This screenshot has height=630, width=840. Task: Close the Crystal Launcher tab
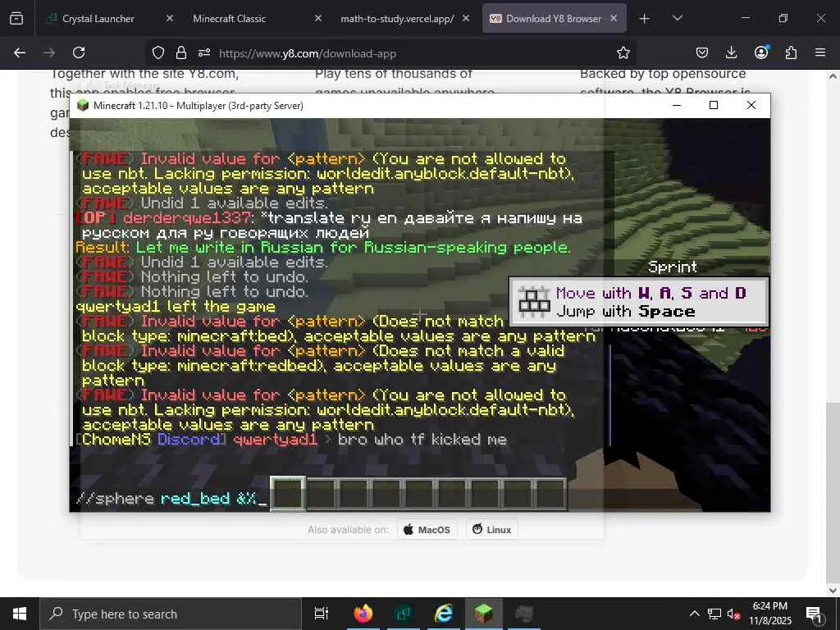click(170, 18)
